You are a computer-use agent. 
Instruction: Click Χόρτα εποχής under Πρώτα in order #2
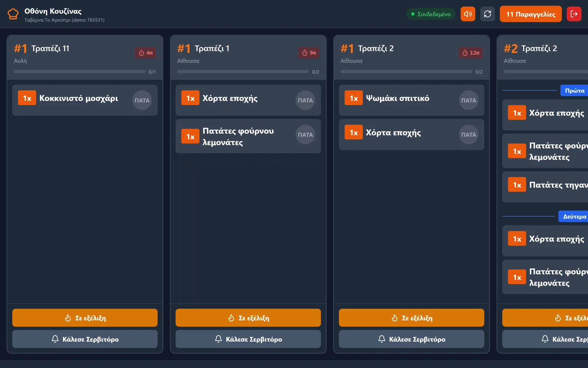545,115
